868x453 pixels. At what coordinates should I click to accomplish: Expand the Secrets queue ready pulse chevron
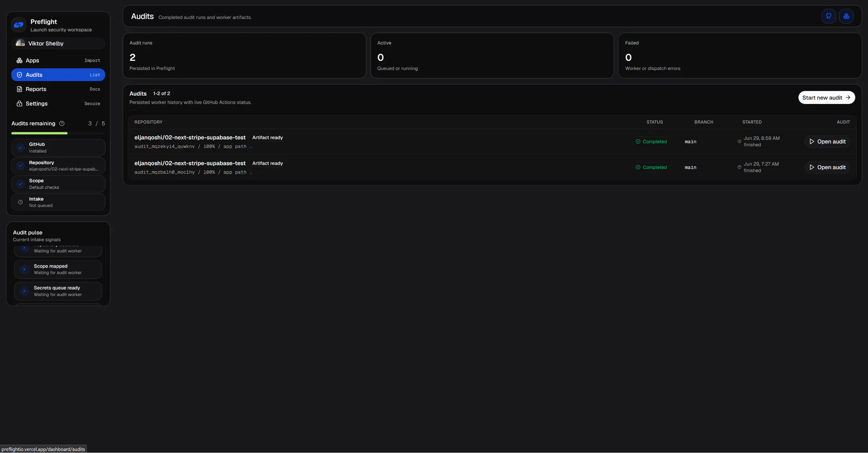tap(24, 291)
